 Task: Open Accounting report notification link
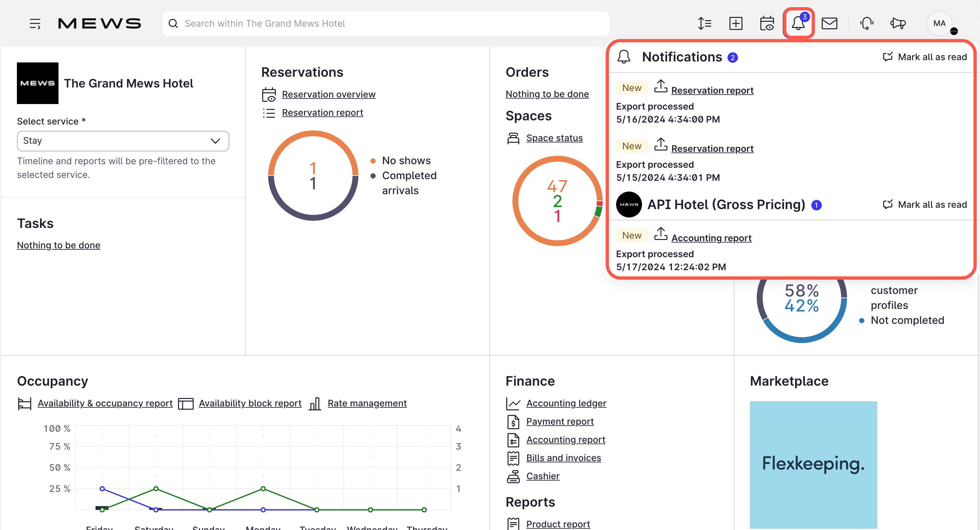[711, 238]
